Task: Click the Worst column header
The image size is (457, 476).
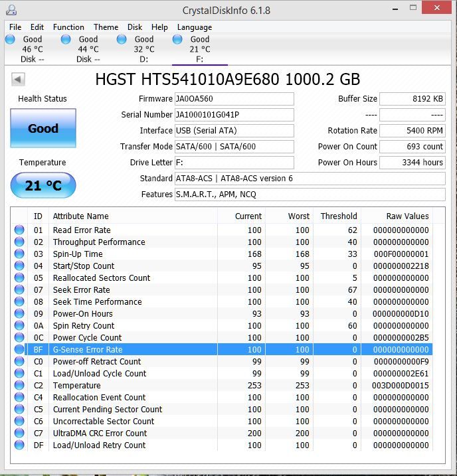Action: point(290,216)
